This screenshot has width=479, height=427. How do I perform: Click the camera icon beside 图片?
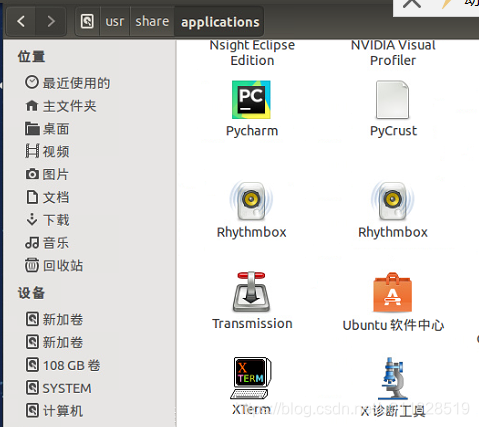(x=32, y=174)
